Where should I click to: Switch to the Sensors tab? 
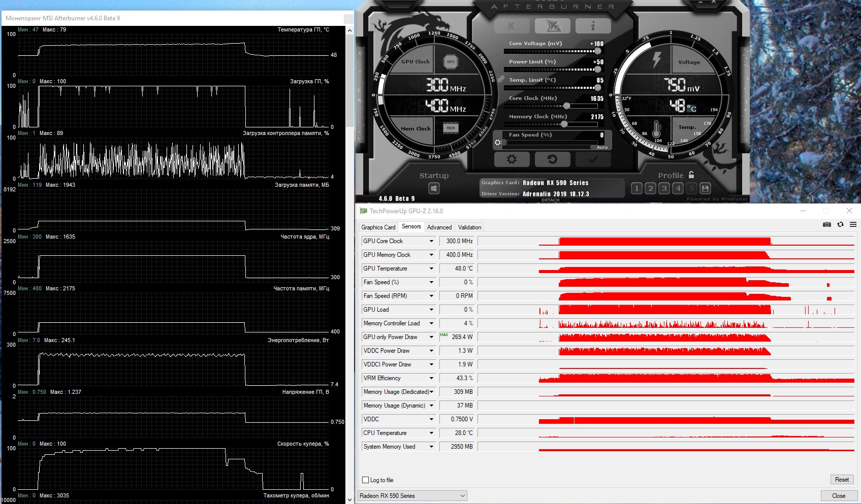click(x=411, y=227)
